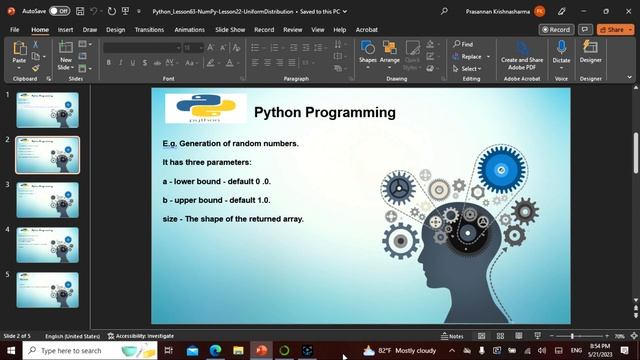
Task: Click the Clear All Formatting icon
Action: [236, 48]
